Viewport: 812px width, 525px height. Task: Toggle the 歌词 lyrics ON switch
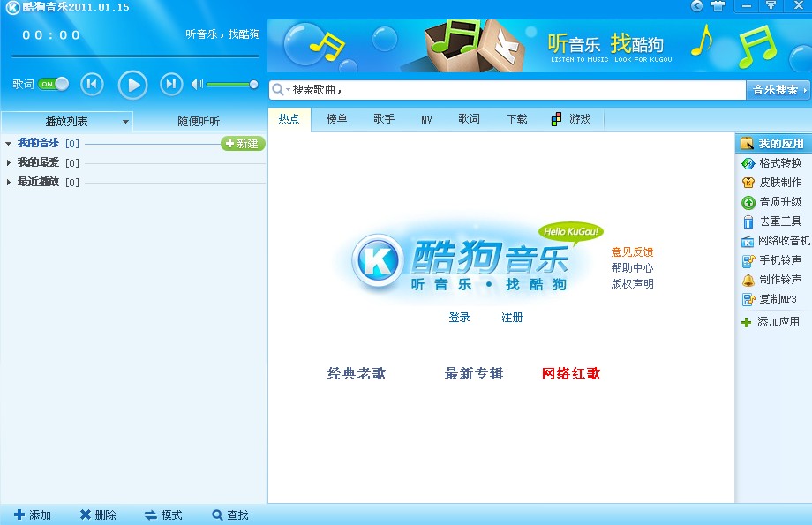click(53, 84)
